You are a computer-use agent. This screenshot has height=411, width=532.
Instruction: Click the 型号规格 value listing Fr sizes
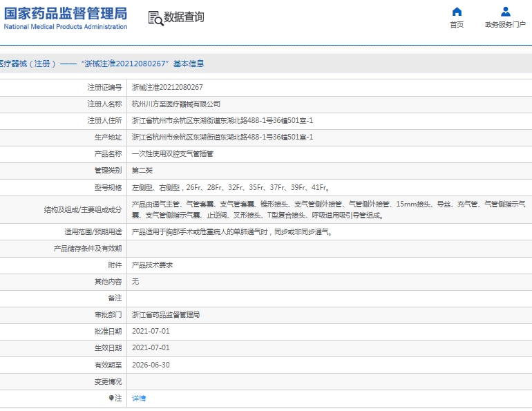coord(231,187)
